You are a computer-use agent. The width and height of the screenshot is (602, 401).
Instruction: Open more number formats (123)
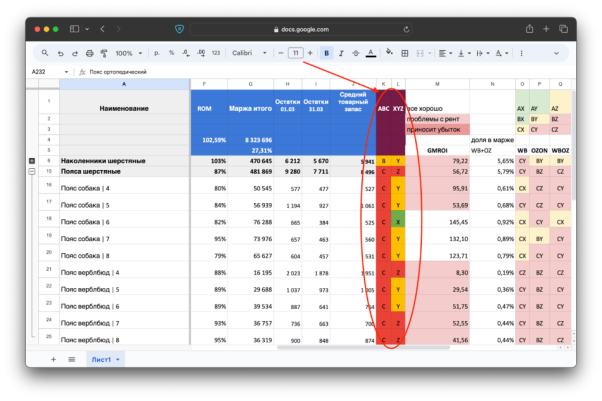(x=216, y=53)
